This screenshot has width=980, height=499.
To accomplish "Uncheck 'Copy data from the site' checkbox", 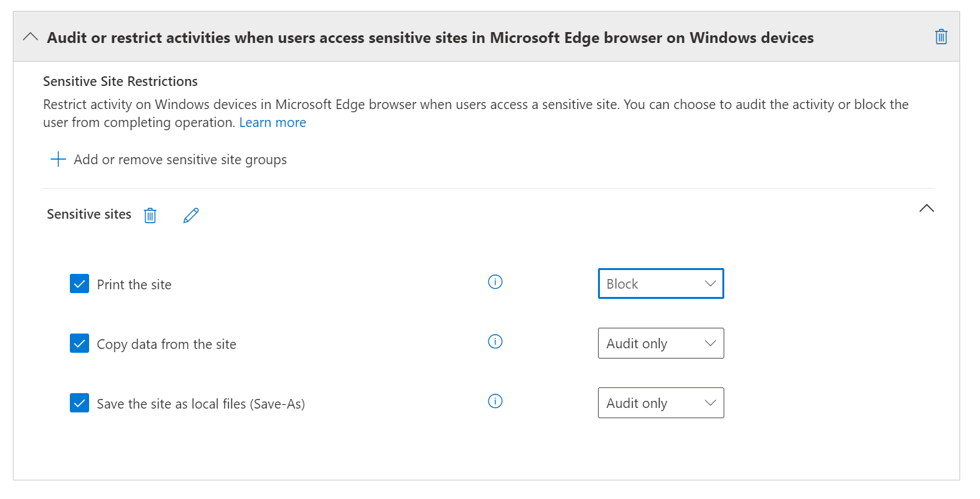I will (79, 344).
